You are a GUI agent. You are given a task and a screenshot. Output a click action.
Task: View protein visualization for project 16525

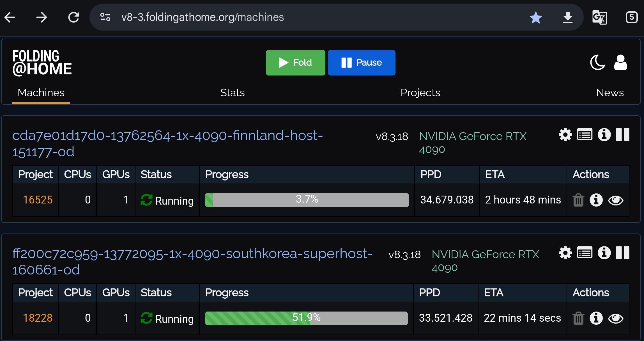pyautogui.click(x=616, y=200)
